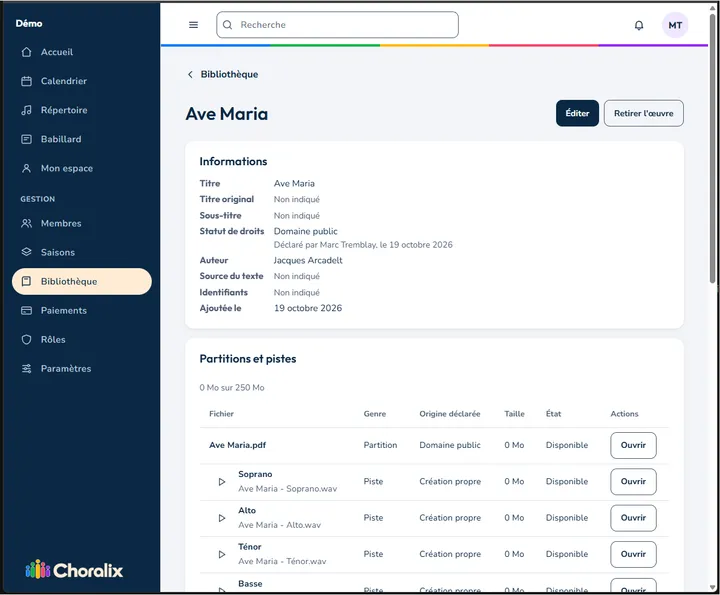Open Paiements page
This screenshot has height=595, width=720.
click(83, 310)
